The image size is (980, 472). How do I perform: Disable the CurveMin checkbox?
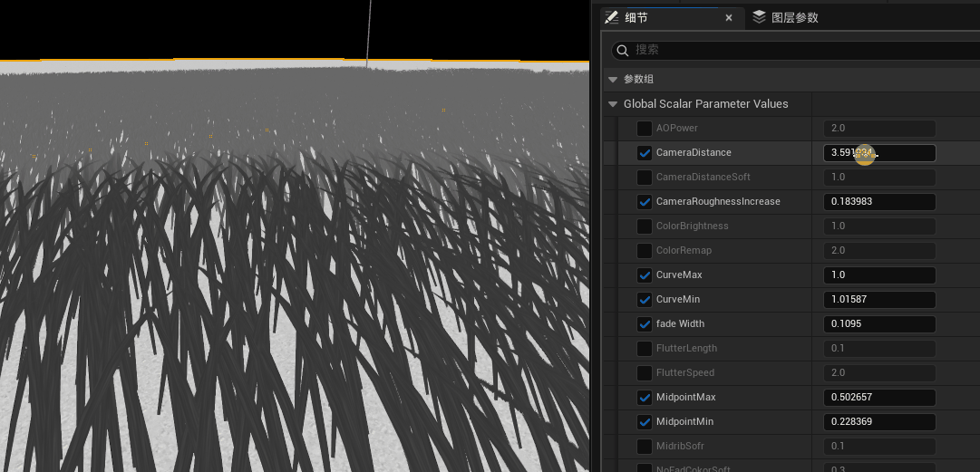click(x=645, y=300)
